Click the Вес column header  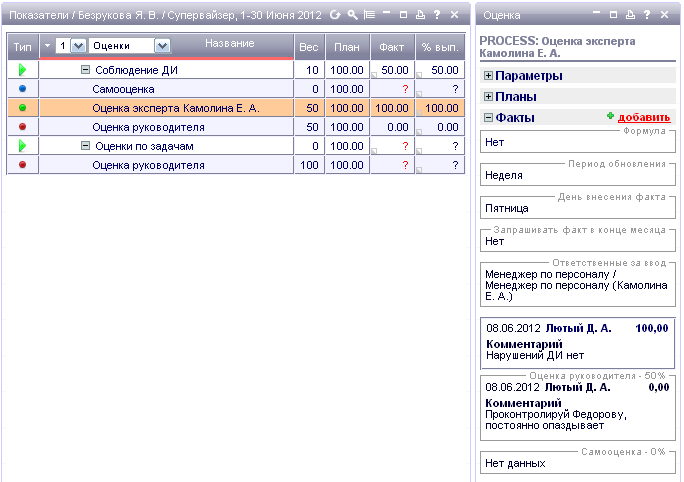click(x=309, y=47)
